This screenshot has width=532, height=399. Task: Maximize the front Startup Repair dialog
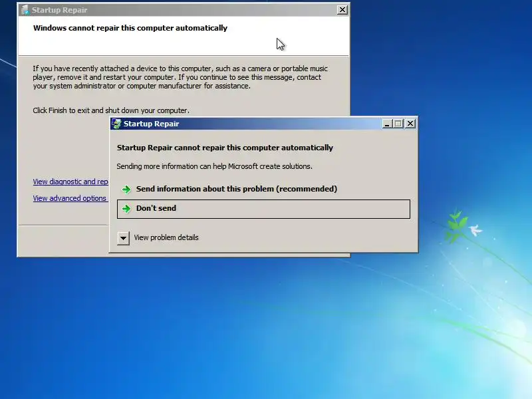pyautogui.click(x=398, y=124)
